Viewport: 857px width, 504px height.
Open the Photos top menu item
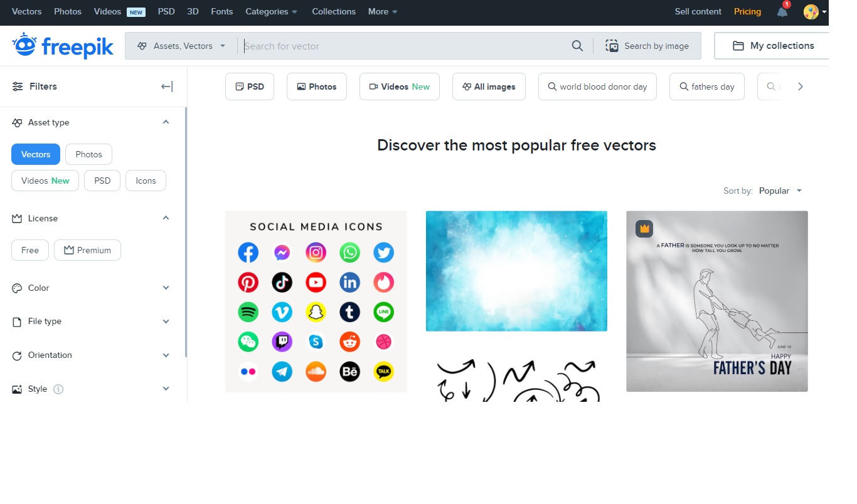[x=68, y=11]
